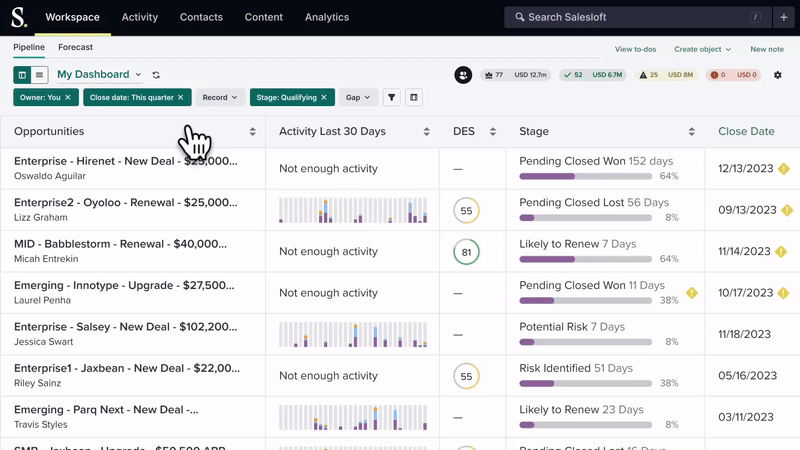The image size is (800, 450).
Task: Click the refresh dashboard icon
Action: tap(156, 75)
